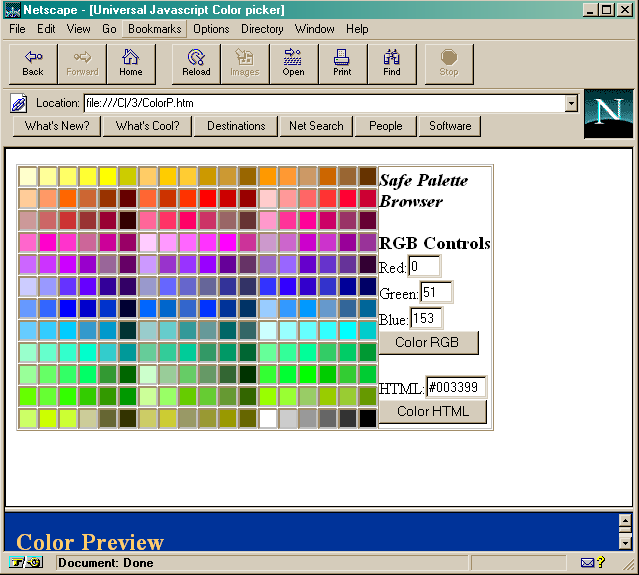Open the mail envelope icon in status bar
The height and width of the screenshot is (575, 639).
point(587,563)
